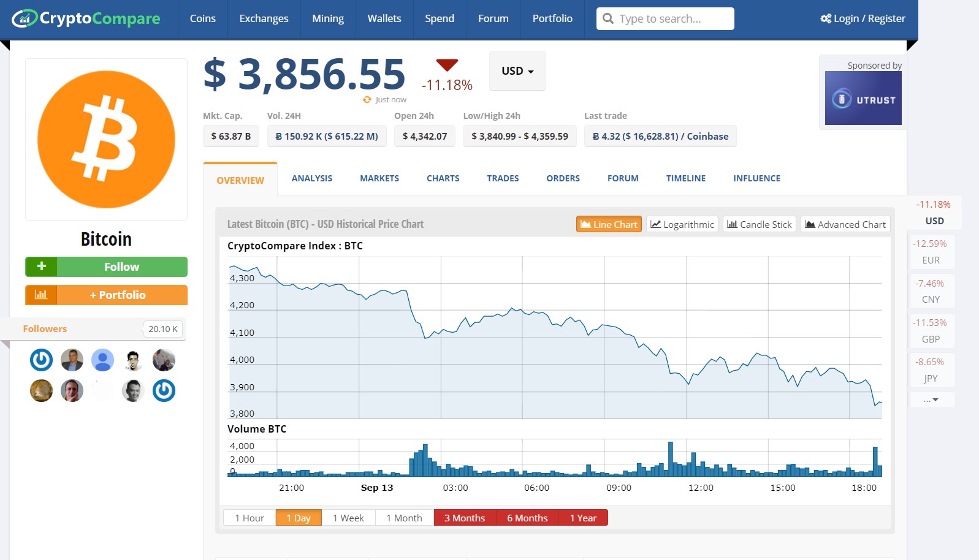Open the Advanced Chart
This screenshot has width=979, height=560.
point(845,224)
